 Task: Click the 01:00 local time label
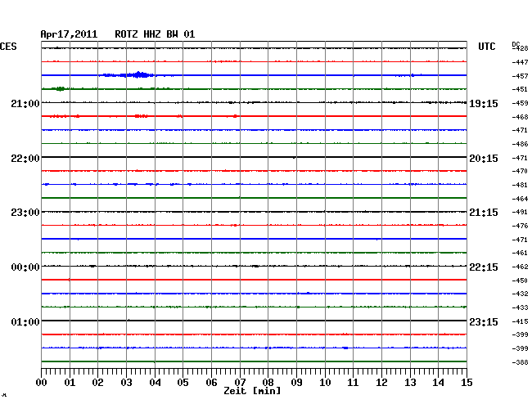coord(25,321)
